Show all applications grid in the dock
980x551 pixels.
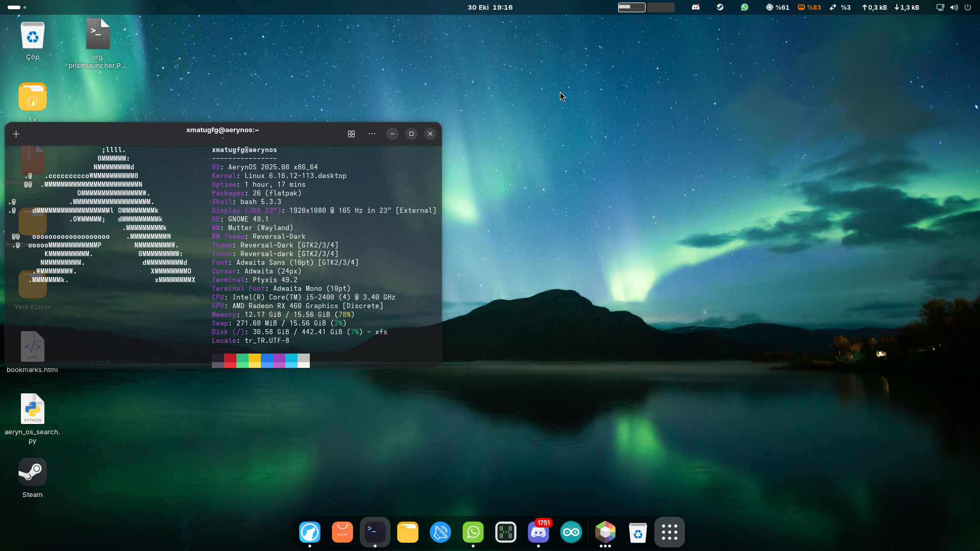pos(670,532)
